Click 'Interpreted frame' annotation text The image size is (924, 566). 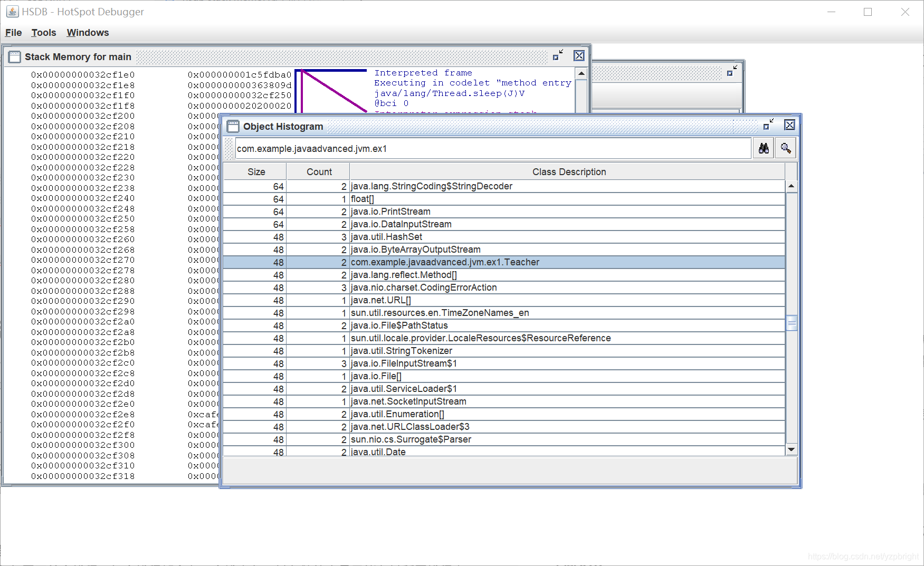click(423, 73)
